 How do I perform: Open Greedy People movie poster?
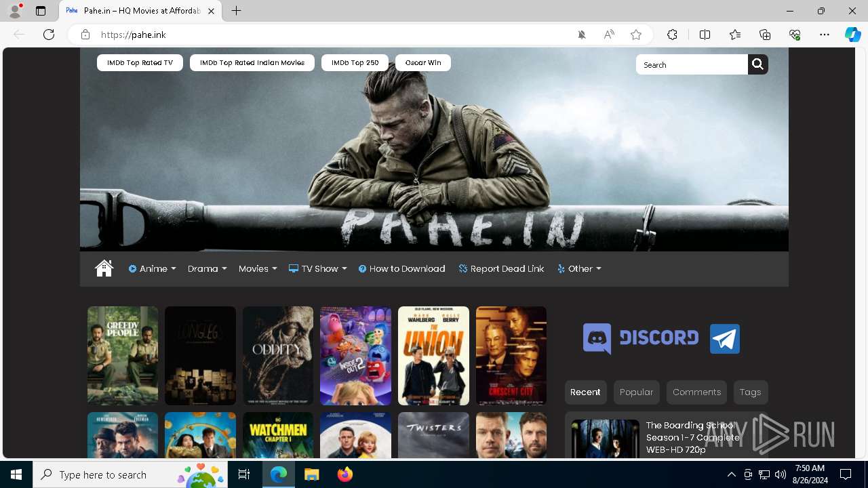123,356
